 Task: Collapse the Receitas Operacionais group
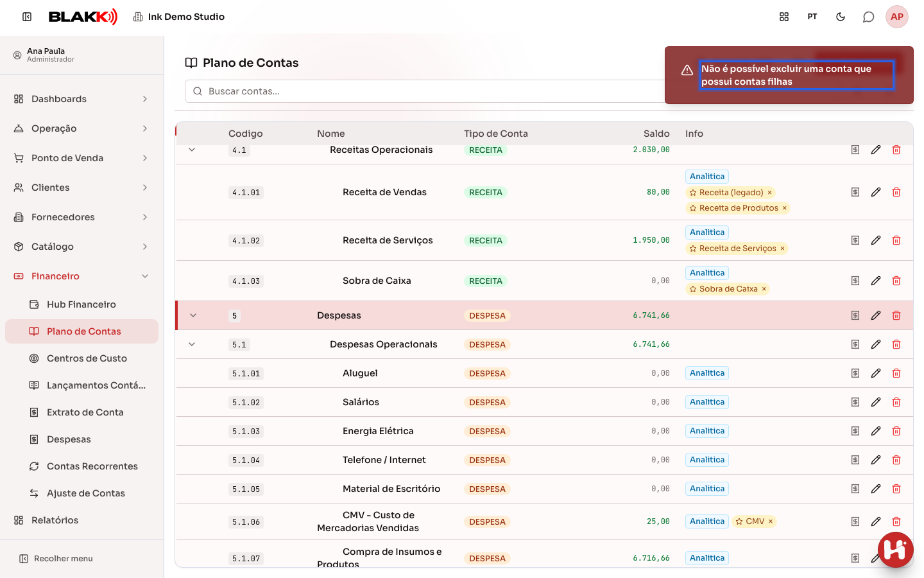pyautogui.click(x=192, y=150)
